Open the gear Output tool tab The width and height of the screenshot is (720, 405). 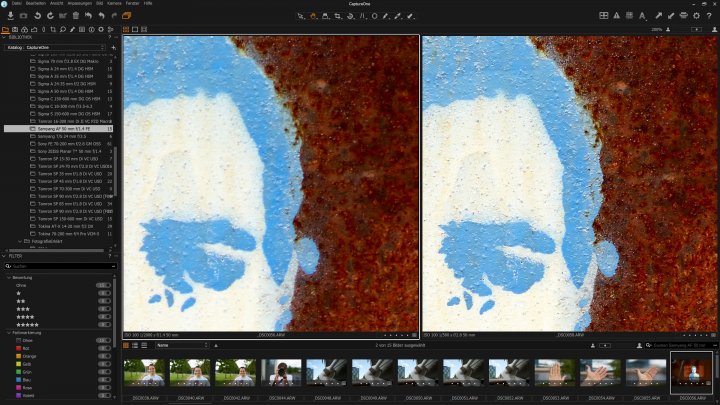point(101,29)
